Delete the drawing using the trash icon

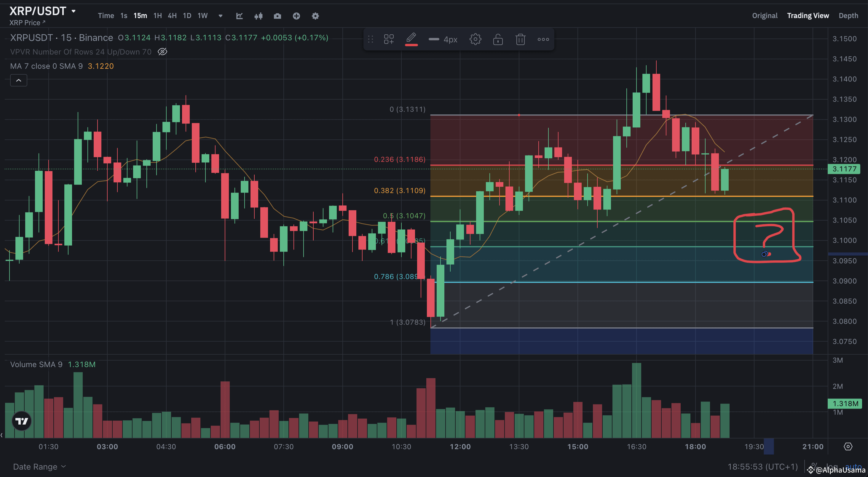pyautogui.click(x=520, y=39)
